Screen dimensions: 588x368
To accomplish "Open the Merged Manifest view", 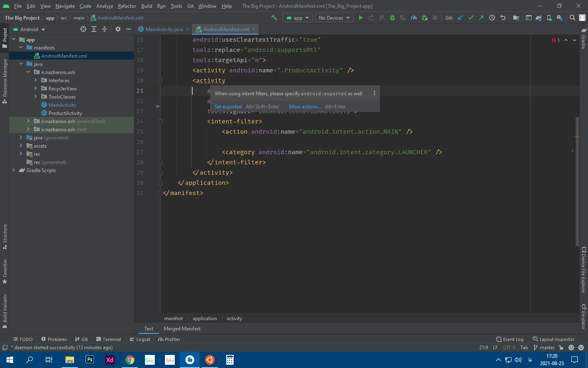I will click(x=182, y=328).
